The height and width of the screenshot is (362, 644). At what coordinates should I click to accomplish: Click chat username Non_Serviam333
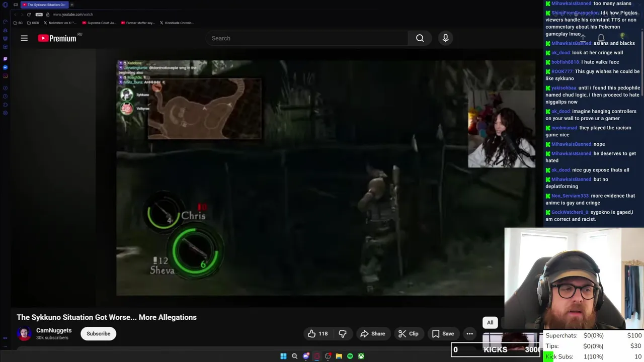tap(570, 196)
